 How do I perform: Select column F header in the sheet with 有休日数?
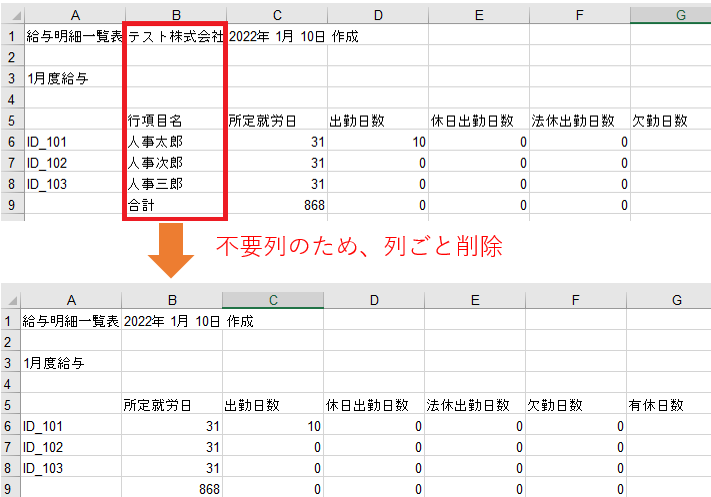tap(576, 300)
